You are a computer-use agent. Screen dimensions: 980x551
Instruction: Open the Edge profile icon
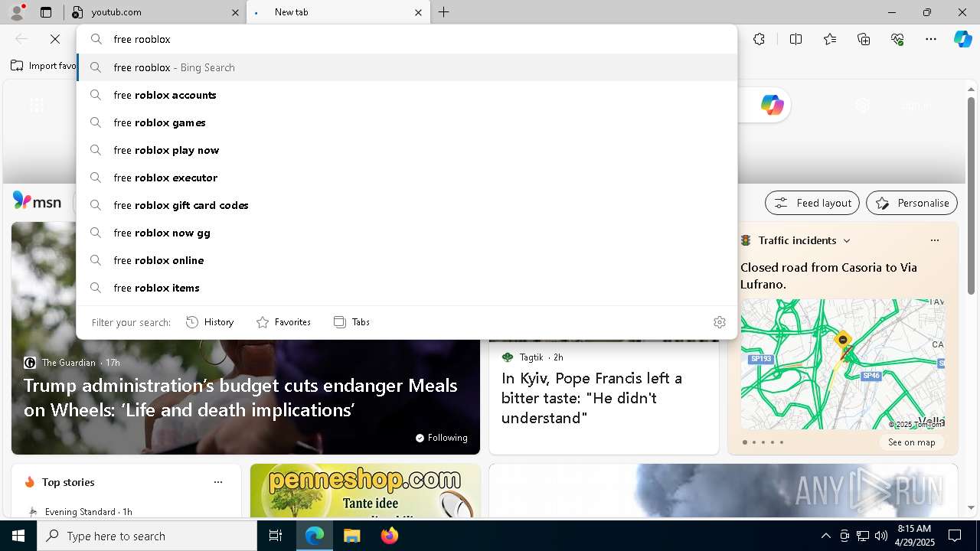(17, 12)
